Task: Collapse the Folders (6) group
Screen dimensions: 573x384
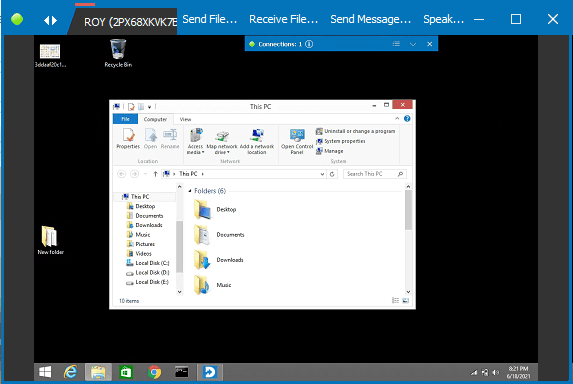Action: click(190, 191)
